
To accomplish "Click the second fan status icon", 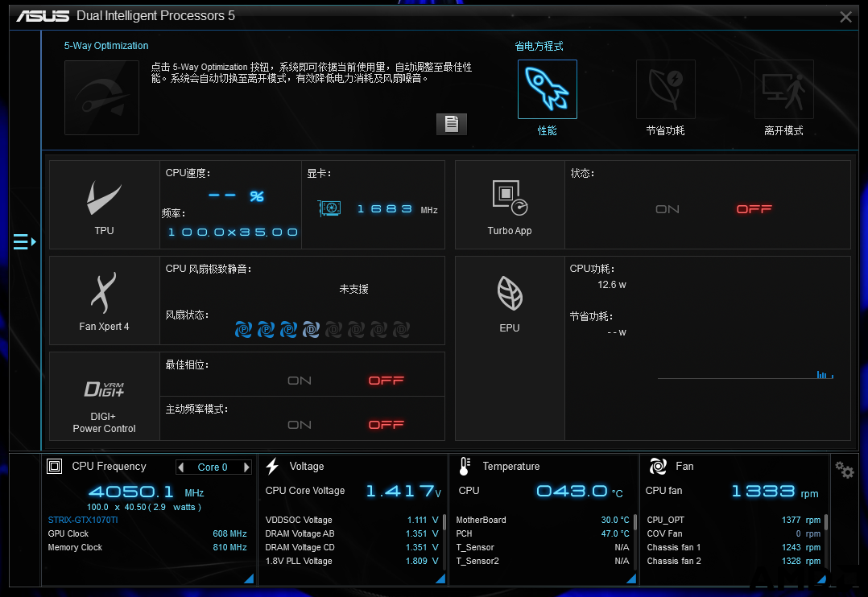I will [266, 330].
